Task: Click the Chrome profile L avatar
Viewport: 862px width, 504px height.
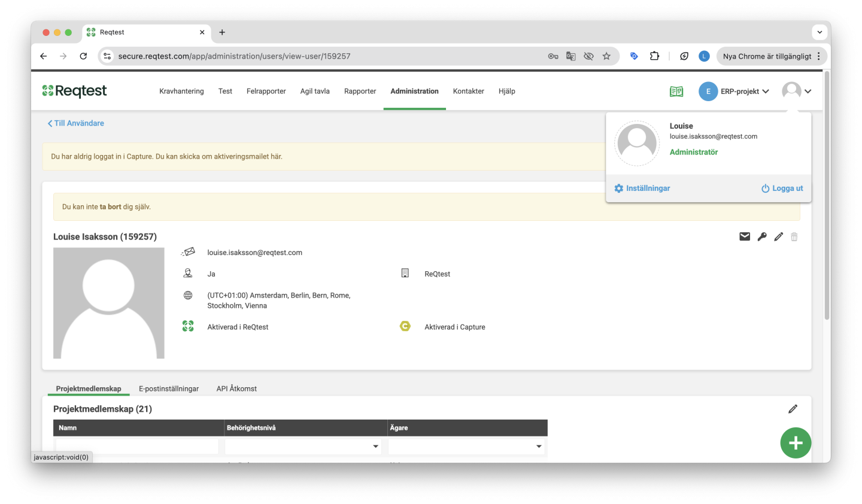Action: (x=704, y=56)
